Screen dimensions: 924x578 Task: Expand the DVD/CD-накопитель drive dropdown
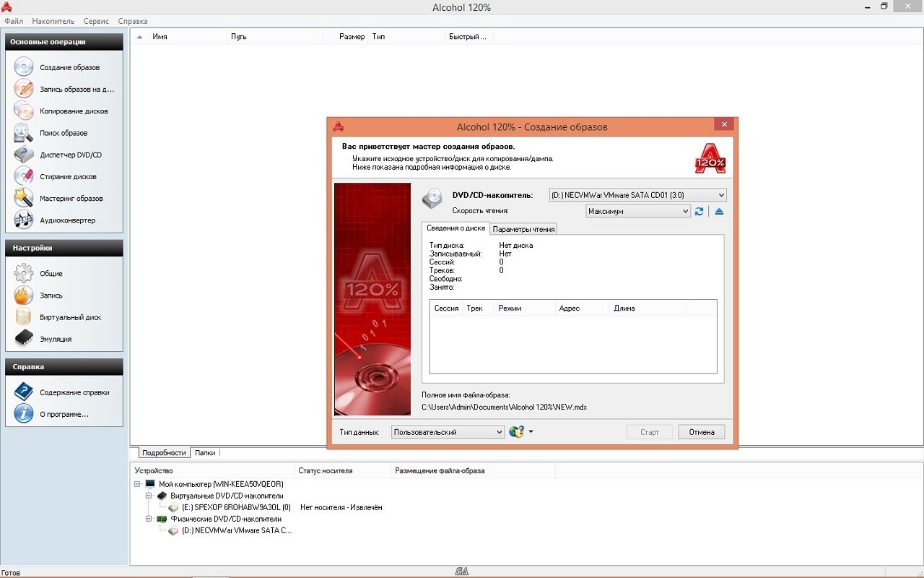click(x=720, y=195)
